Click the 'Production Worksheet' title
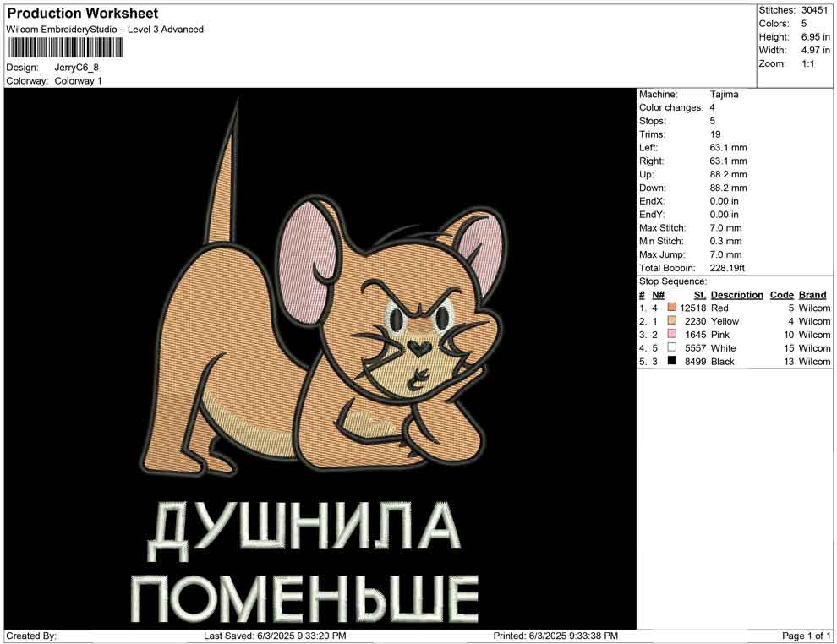This screenshot has height=644, width=837. coord(83,14)
